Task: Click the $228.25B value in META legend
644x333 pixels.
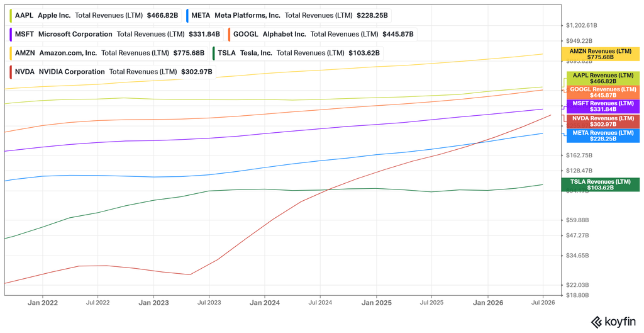Action: pyautogui.click(x=372, y=16)
